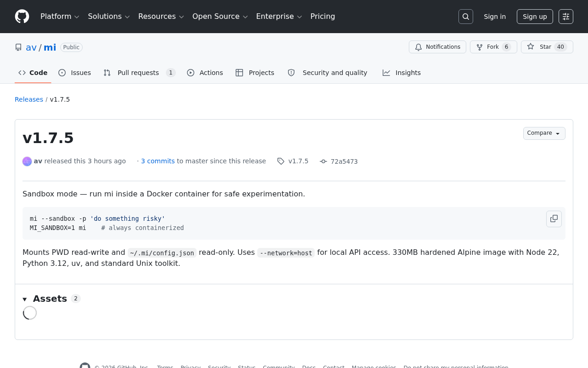Open the av owner link

pos(31,47)
